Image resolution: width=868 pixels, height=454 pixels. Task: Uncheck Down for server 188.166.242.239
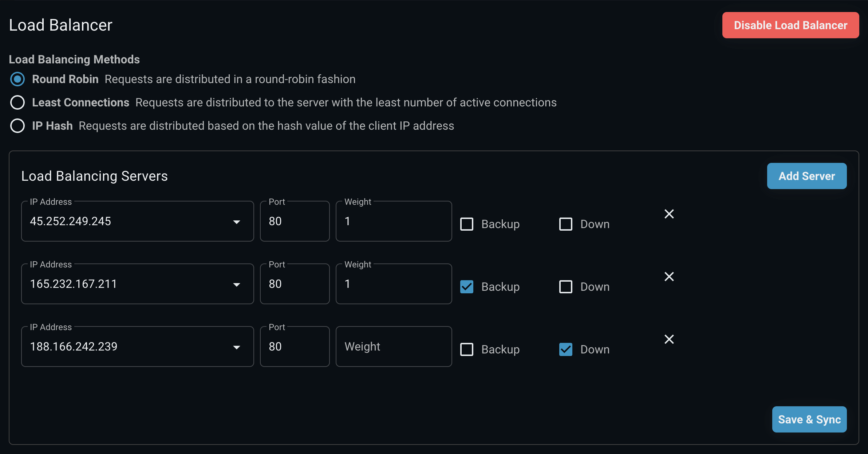click(565, 349)
